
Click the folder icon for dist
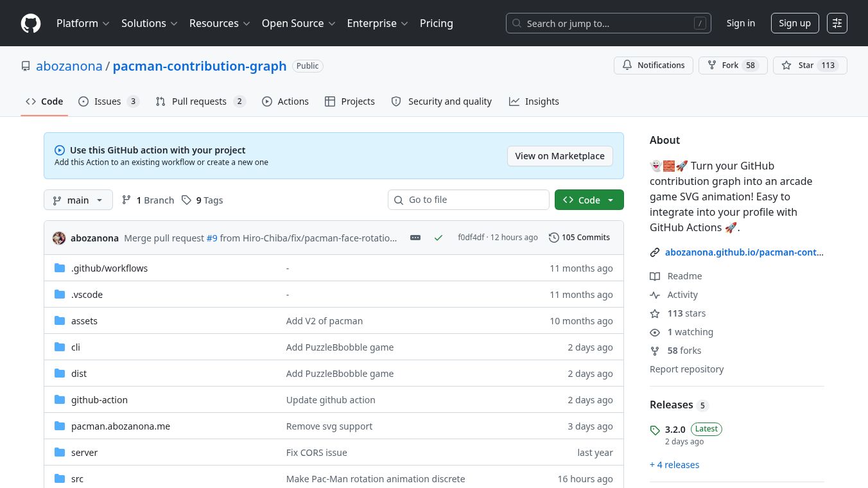pos(60,374)
